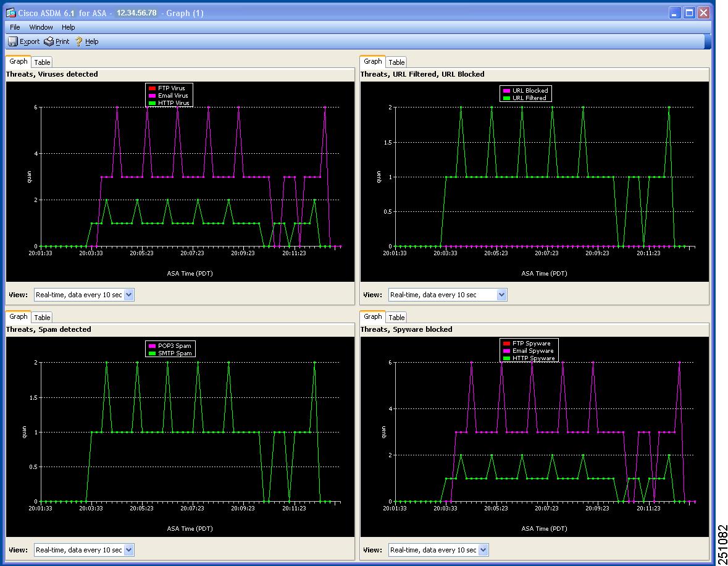Click 20:09:23 time label in URL Filtered graph
Screen dimensions: 728x566
597,253
